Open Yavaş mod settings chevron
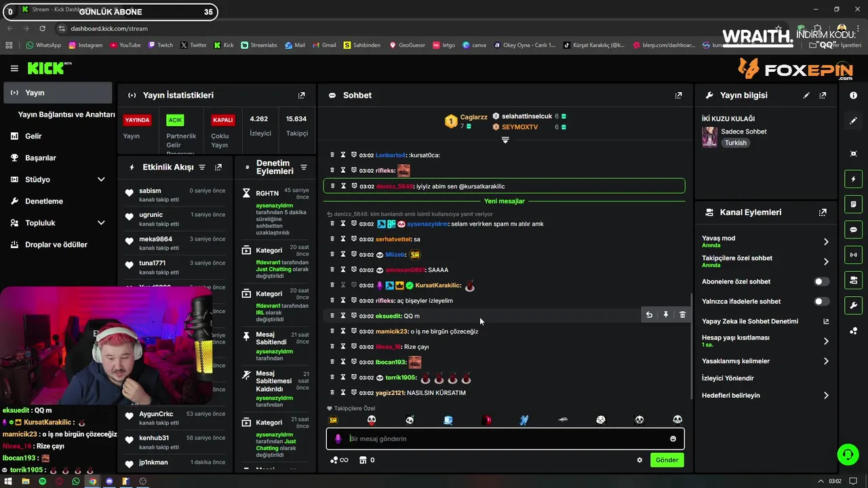The height and width of the screenshot is (488, 868). point(825,242)
